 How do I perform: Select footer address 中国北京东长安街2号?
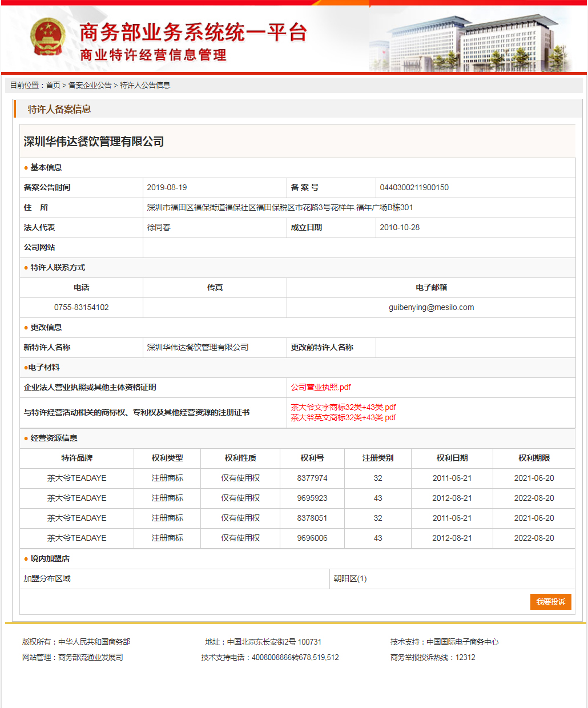261,642
